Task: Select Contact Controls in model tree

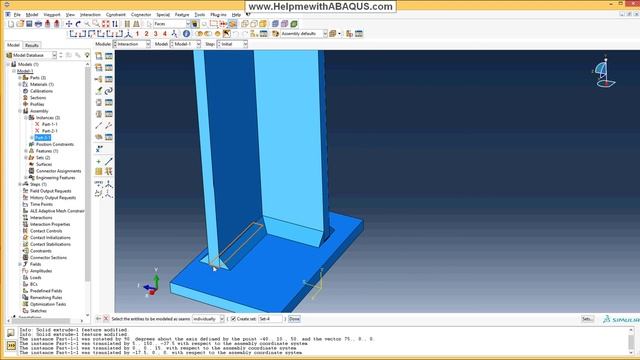Action: [46, 231]
